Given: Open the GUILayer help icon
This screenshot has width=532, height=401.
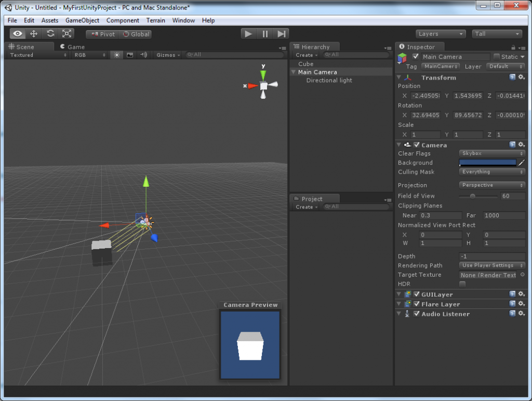Looking at the screenshot, I should pyautogui.click(x=512, y=294).
